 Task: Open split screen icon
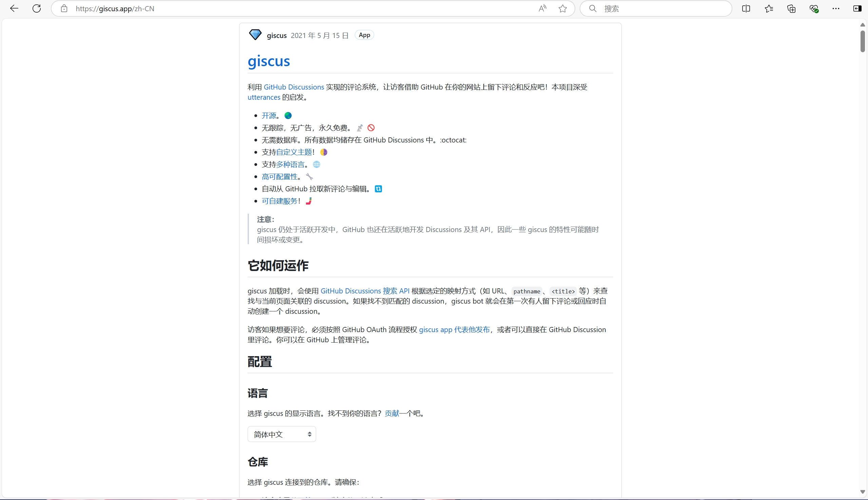tap(746, 8)
